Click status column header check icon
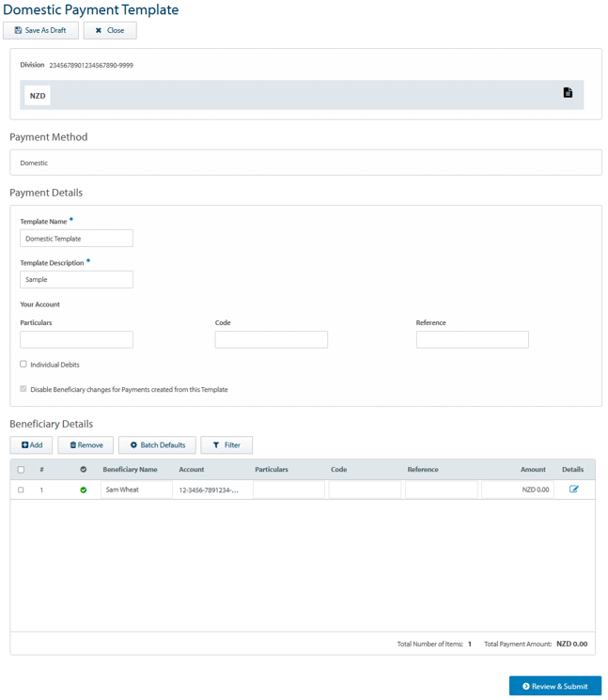This screenshot has height=700, width=608. [83, 469]
